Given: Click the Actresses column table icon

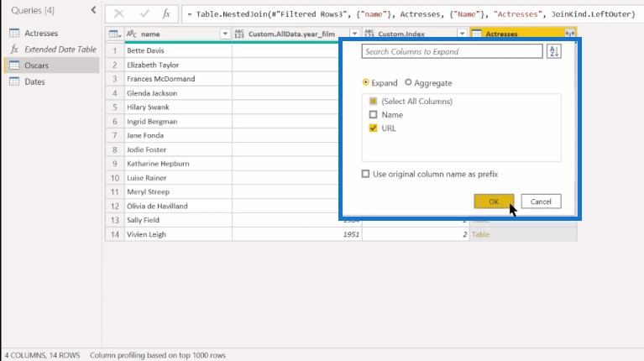Looking at the screenshot, I should click(476, 34).
